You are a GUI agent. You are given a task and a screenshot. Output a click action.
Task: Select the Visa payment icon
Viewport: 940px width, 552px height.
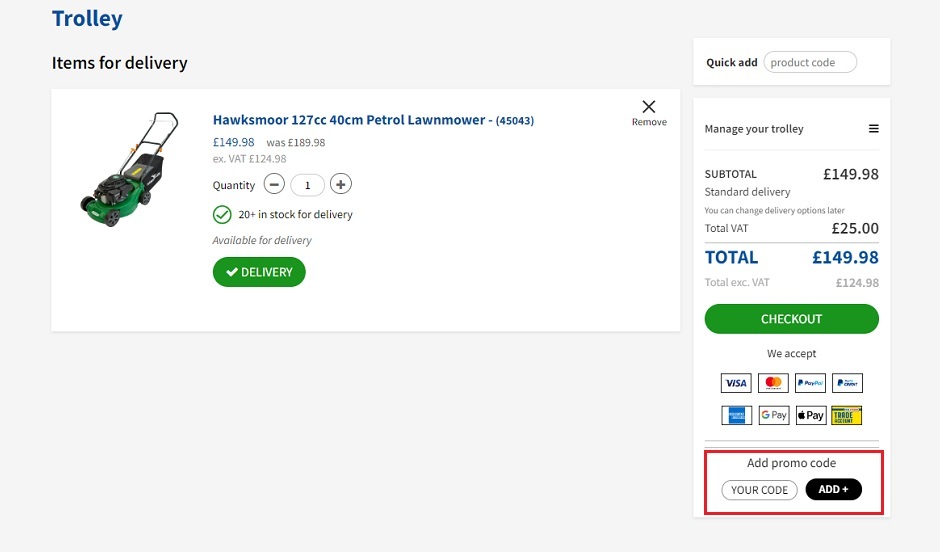click(x=736, y=383)
